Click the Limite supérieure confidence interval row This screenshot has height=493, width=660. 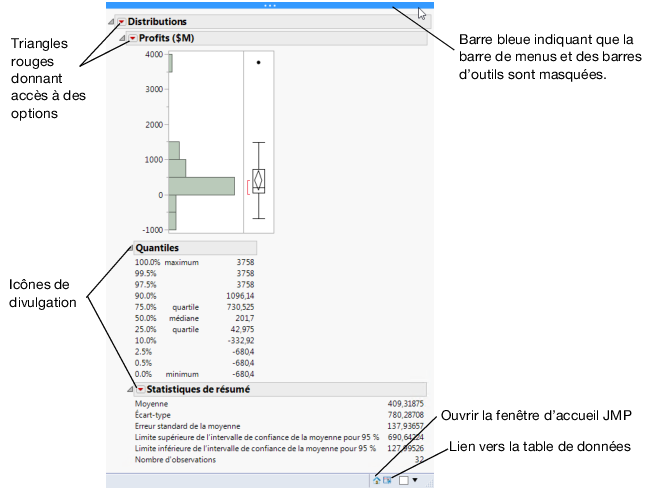279,437
